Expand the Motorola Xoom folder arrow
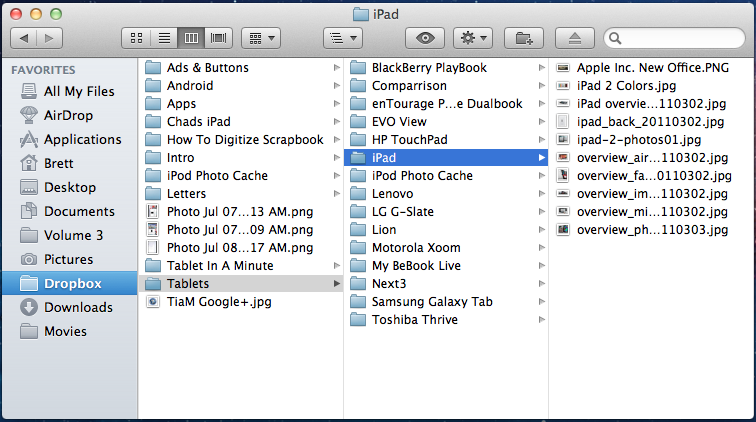756x422 pixels. (x=541, y=247)
